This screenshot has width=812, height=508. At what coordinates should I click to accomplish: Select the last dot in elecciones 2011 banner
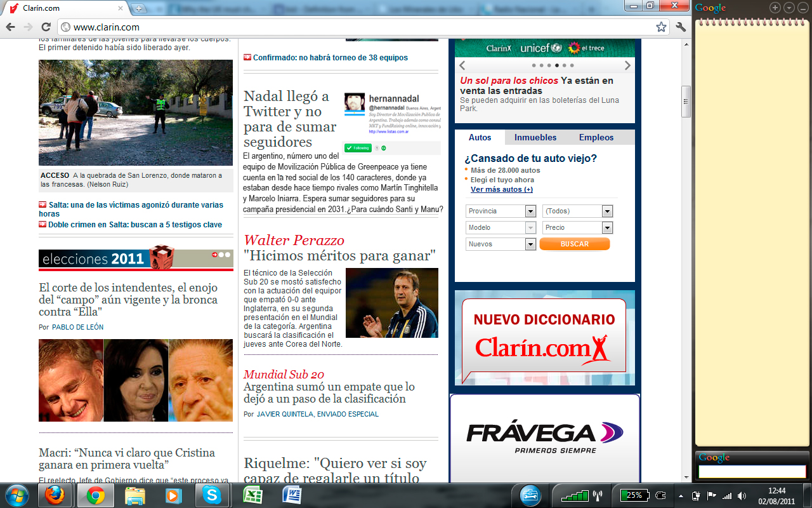228,255
